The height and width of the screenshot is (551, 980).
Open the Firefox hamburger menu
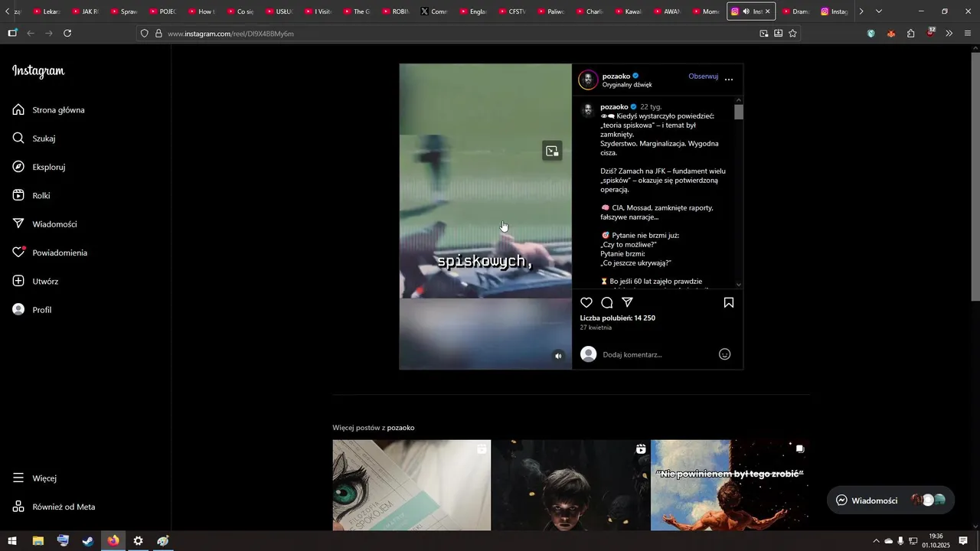tap(968, 34)
